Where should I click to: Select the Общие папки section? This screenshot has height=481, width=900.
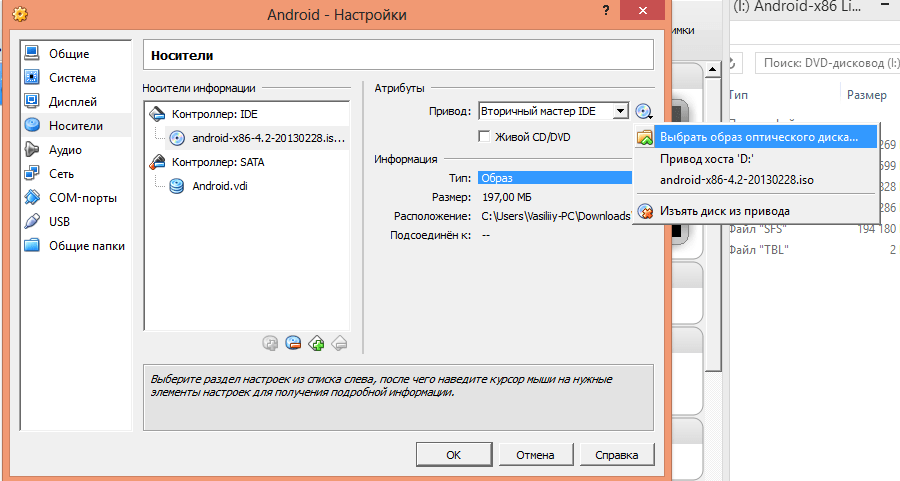[84, 245]
